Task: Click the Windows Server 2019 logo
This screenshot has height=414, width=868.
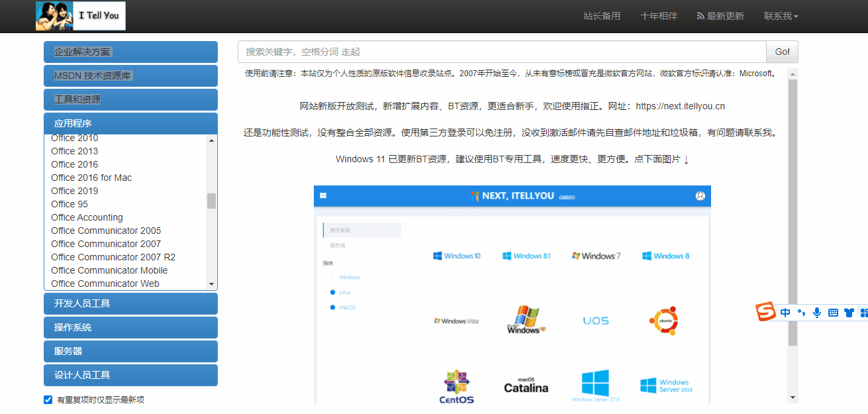Action: 666,386
